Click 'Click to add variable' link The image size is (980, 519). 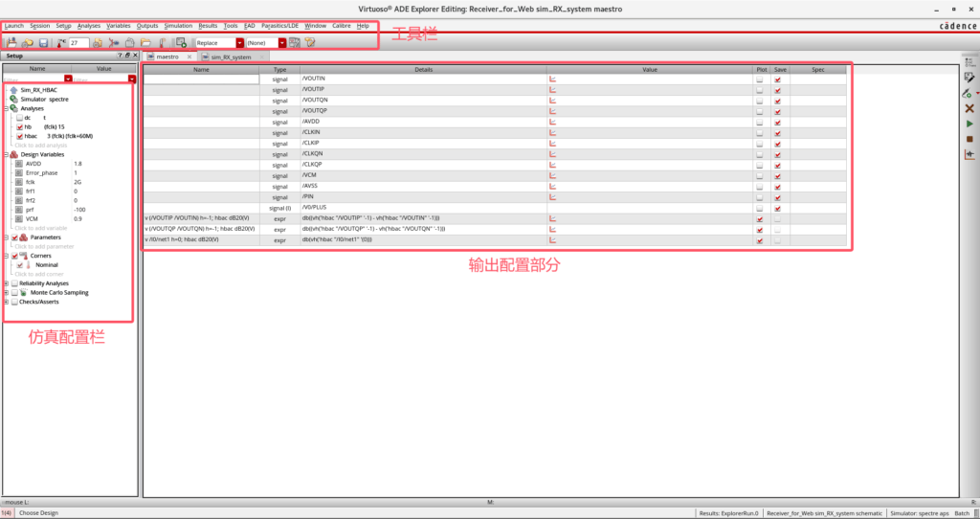[40, 228]
